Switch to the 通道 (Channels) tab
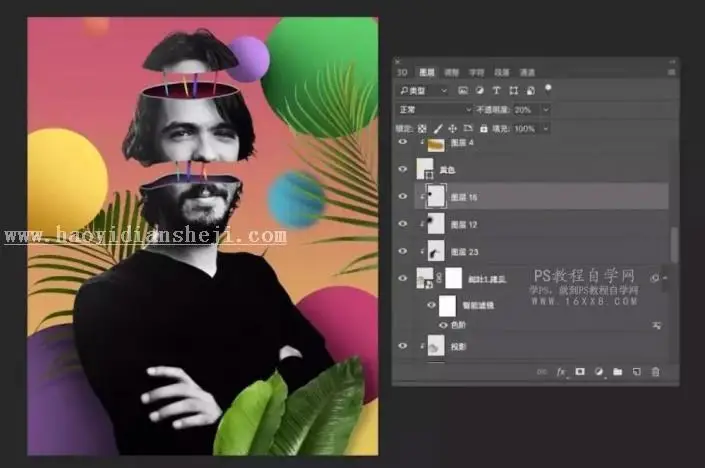 [x=527, y=72]
